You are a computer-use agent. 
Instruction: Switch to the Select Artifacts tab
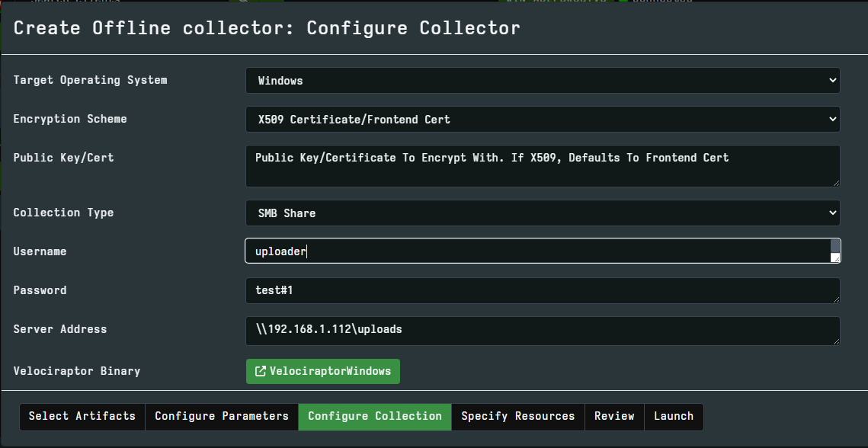[82, 417]
